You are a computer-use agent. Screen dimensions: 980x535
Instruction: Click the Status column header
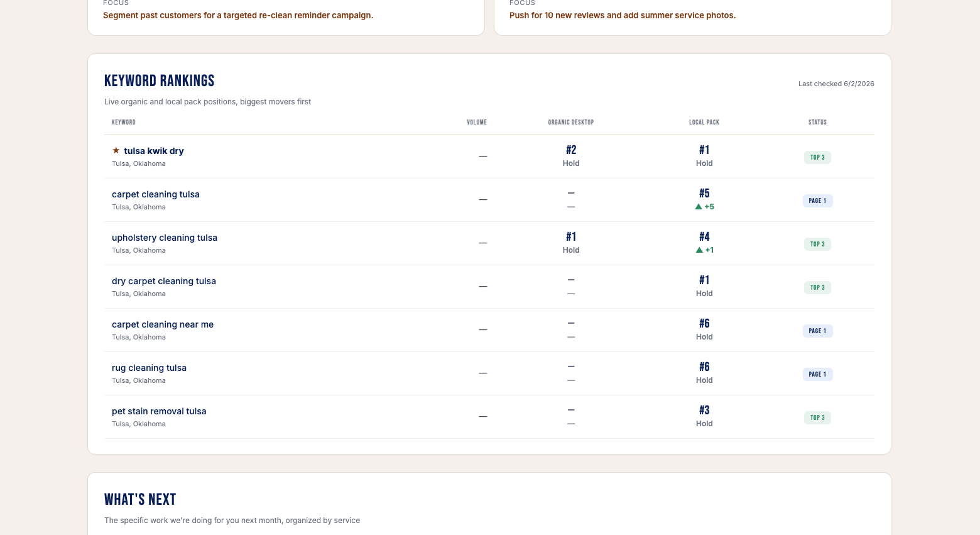coord(817,122)
